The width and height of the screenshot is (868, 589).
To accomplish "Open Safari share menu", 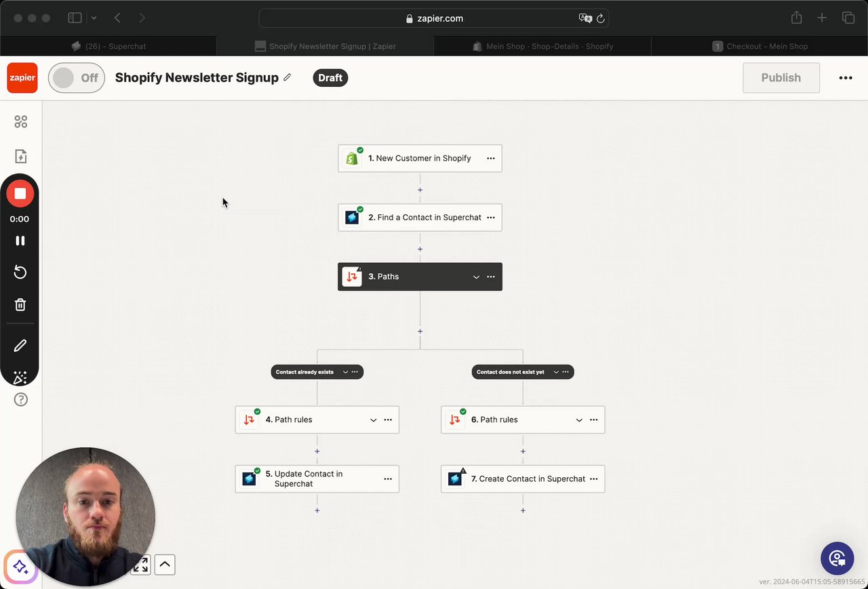I will pyautogui.click(x=797, y=18).
